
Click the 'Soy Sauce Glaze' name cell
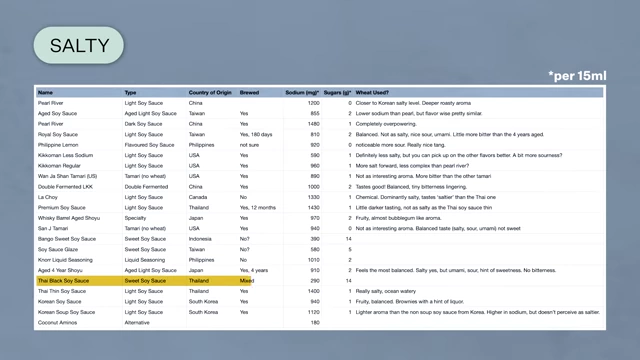58,249
